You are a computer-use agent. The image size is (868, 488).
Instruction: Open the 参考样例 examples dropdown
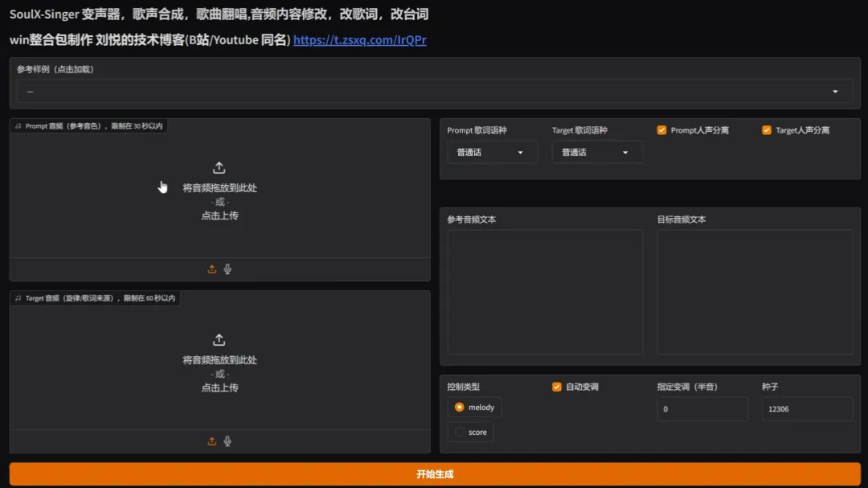point(435,92)
